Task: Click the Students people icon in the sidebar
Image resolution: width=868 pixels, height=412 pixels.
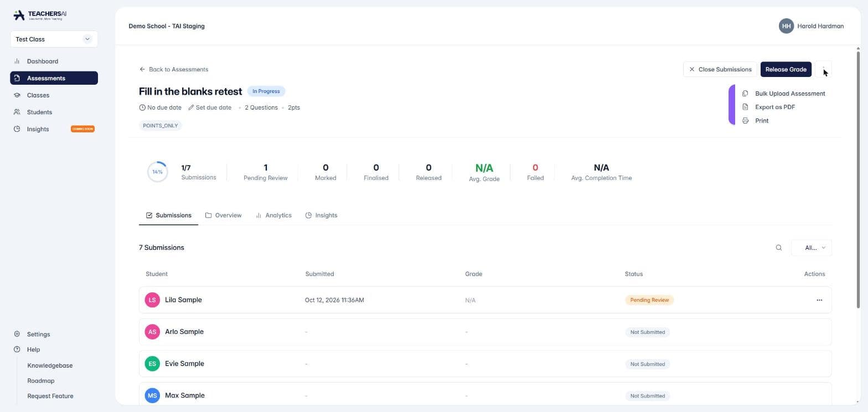Action: (x=17, y=112)
